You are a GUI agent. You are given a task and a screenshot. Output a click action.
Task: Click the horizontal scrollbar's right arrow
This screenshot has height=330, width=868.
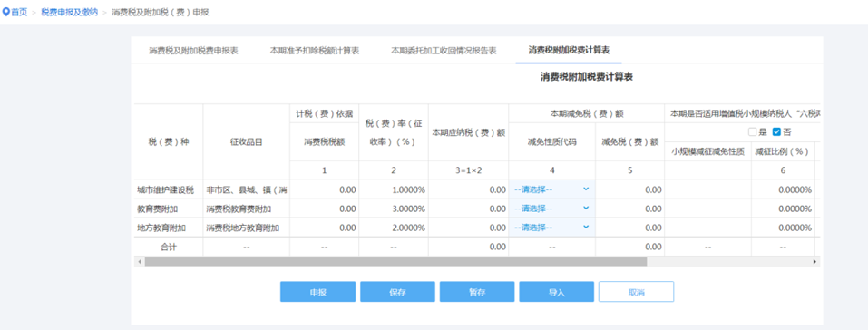point(814,261)
